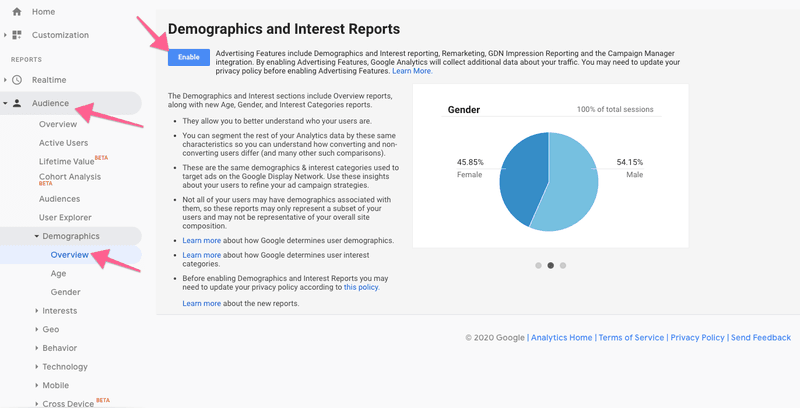Open the Audience Overview report
The height and width of the screenshot is (408, 800).
58,124
